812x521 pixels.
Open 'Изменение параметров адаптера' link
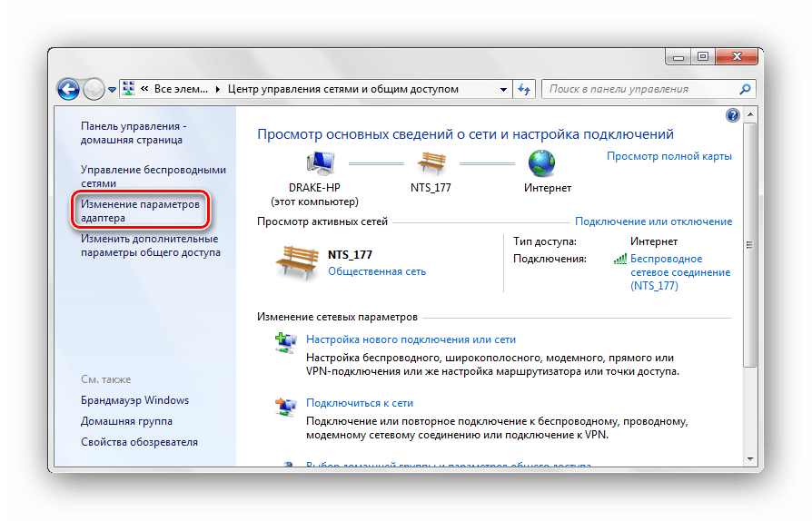coord(139,211)
